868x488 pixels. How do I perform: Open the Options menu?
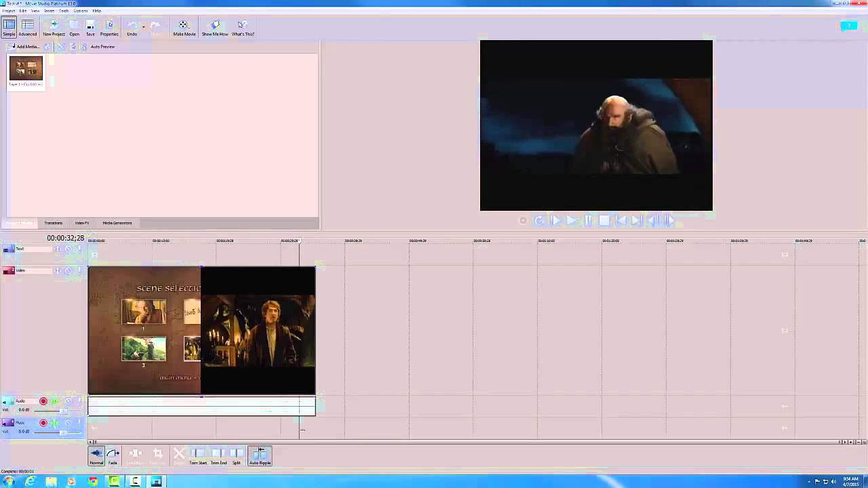point(81,11)
